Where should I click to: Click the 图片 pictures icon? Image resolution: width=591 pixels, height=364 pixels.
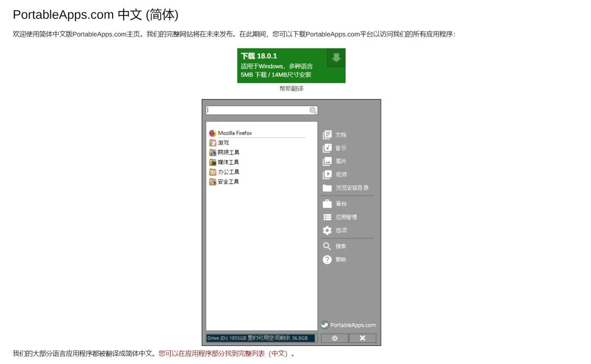327,161
